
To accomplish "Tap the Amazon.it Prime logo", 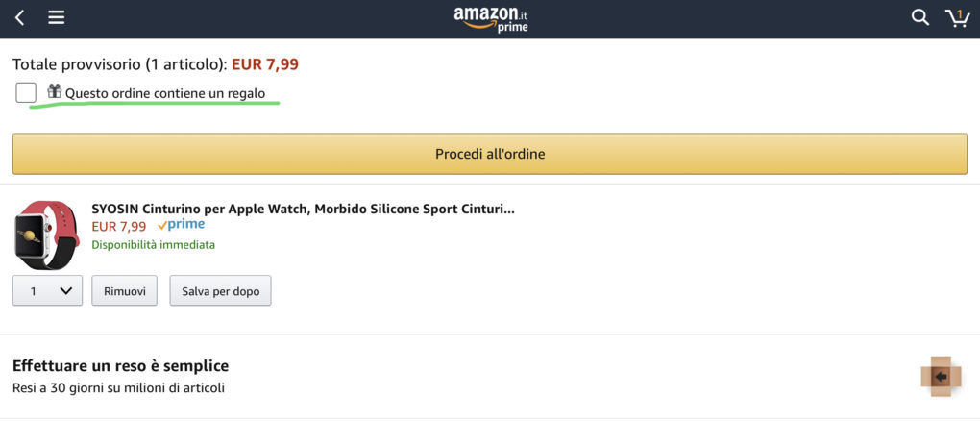I will tap(491, 19).
